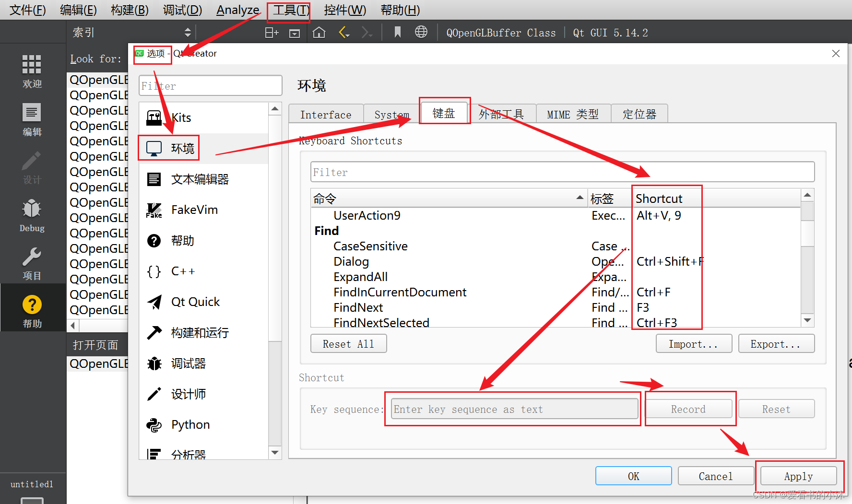
Task: Select Qt Quick category
Action: pyautogui.click(x=203, y=302)
